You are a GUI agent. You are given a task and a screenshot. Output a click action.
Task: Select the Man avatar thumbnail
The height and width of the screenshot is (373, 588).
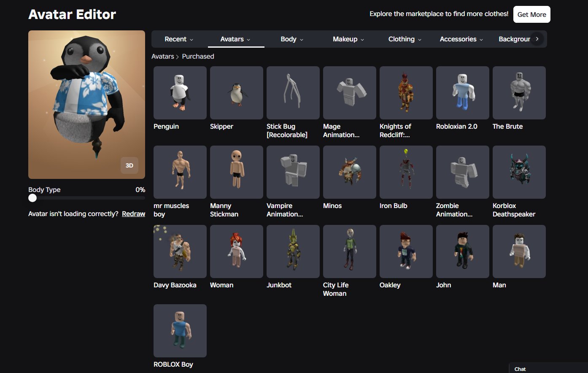point(519,251)
